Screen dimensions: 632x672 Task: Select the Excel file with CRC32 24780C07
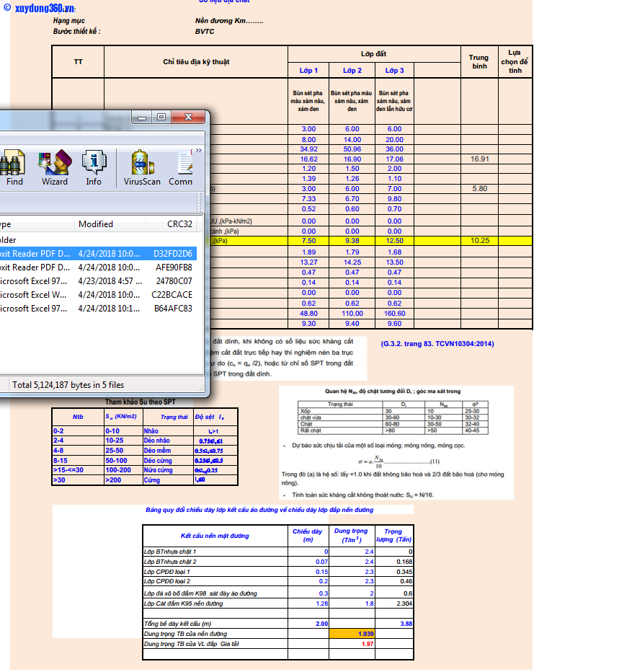(98, 281)
